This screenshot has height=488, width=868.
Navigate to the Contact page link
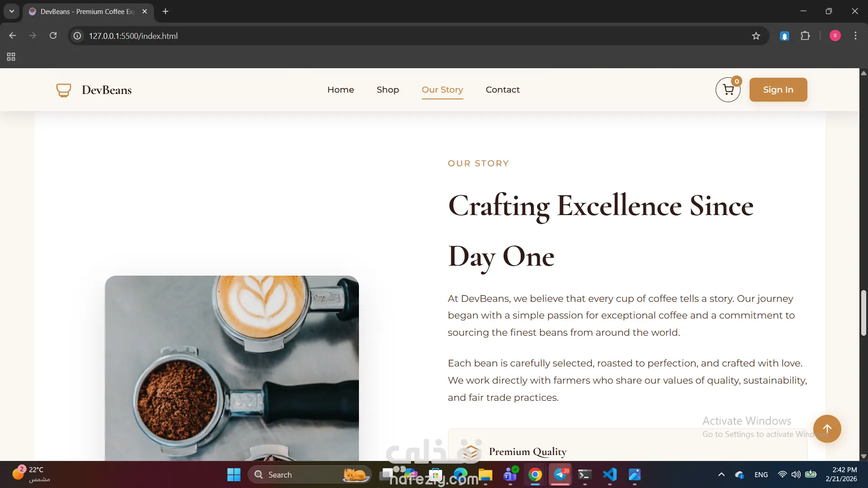(x=502, y=90)
